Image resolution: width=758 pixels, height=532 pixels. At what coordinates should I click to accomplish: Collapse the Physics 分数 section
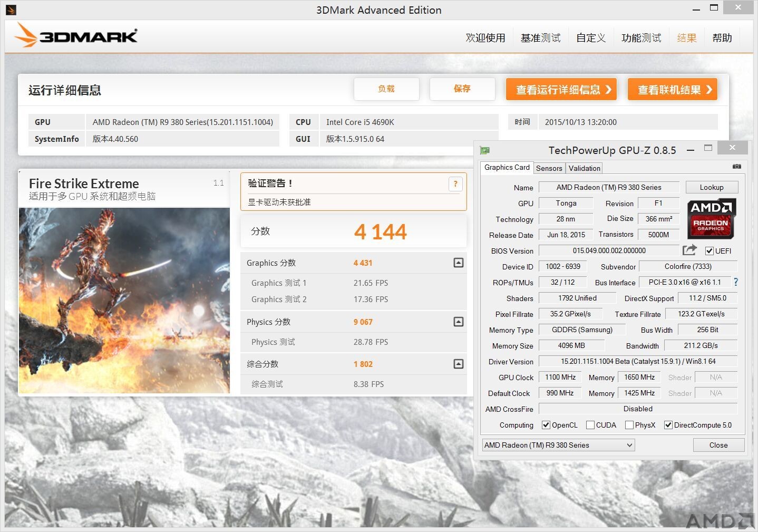[x=459, y=322]
